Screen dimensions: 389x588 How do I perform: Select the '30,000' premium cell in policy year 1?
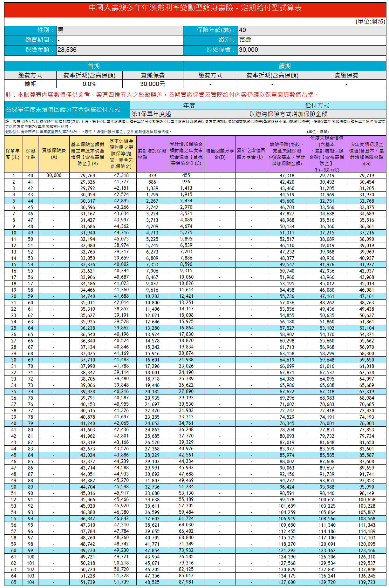(x=54, y=176)
